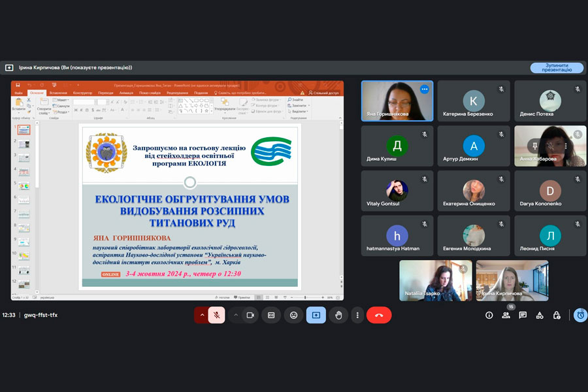This screenshot has width=588, height=392.
Task: Click Упорядкувати arrange button
Action: pos(225,105)
